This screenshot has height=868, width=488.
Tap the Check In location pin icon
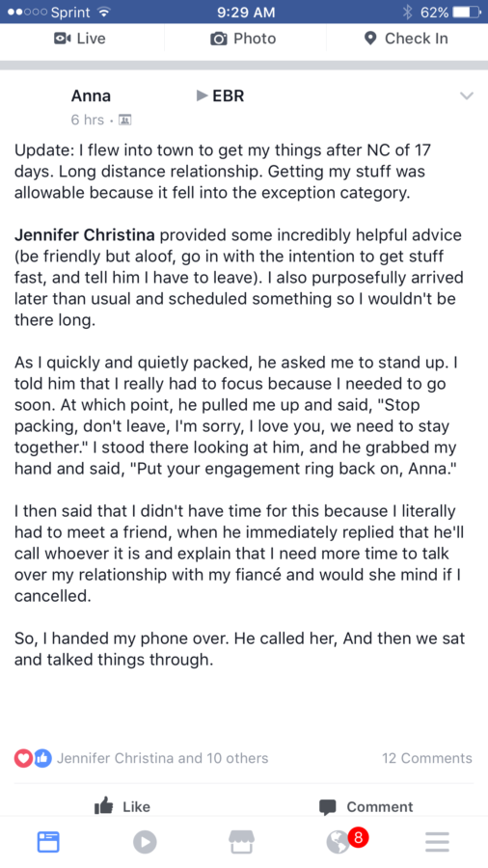(370, 39)
